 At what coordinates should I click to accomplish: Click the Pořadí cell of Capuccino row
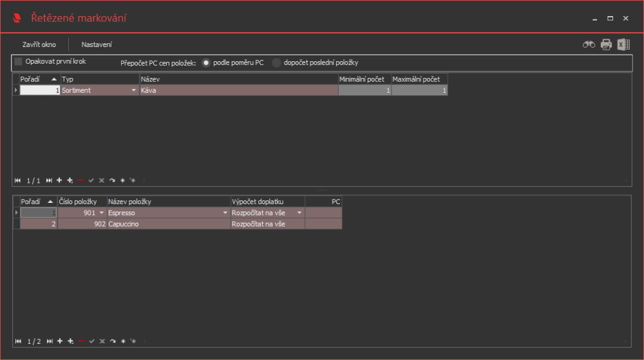[x=39, y=224]
